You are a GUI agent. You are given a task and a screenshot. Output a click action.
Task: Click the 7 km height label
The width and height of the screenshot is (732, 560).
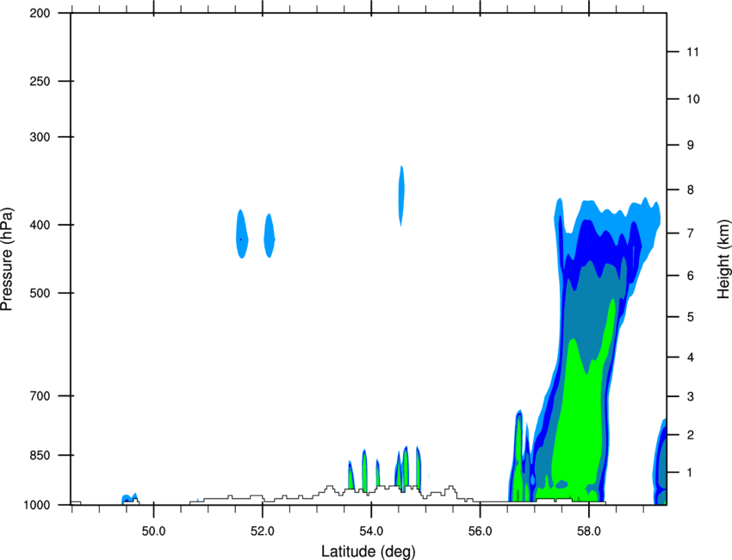point(691,233)
